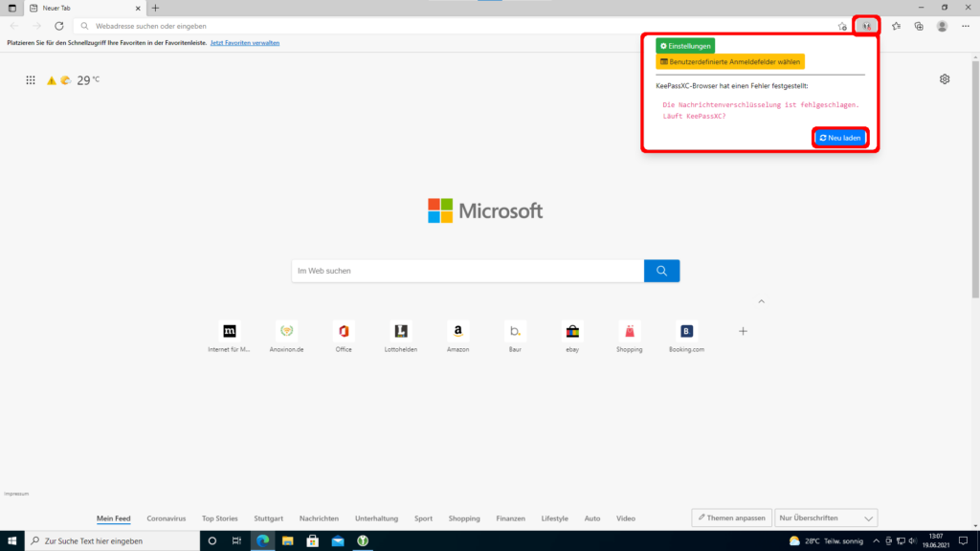
Task: Add a new quick link tile
Action: pyautogui.click(x=743, y=331)
